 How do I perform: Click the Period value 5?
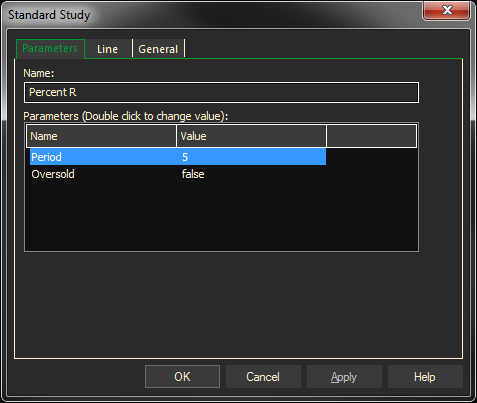click(x=185, y=157)
